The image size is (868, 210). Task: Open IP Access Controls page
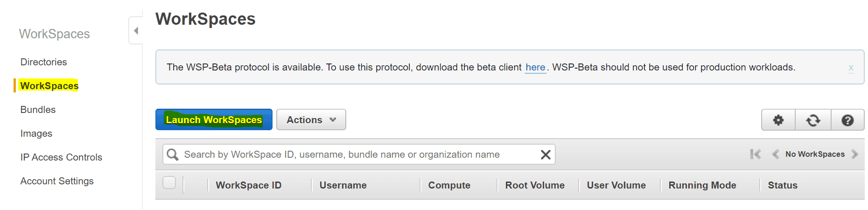point(61,157)
